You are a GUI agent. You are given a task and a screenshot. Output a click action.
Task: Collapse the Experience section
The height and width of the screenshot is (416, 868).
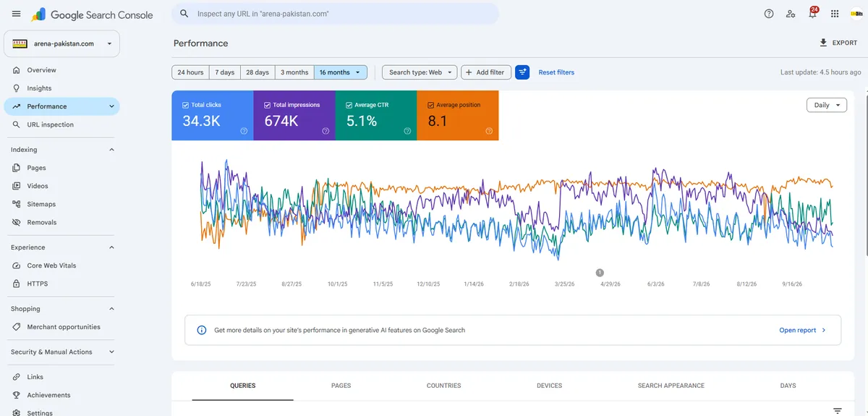click(111, 247)
